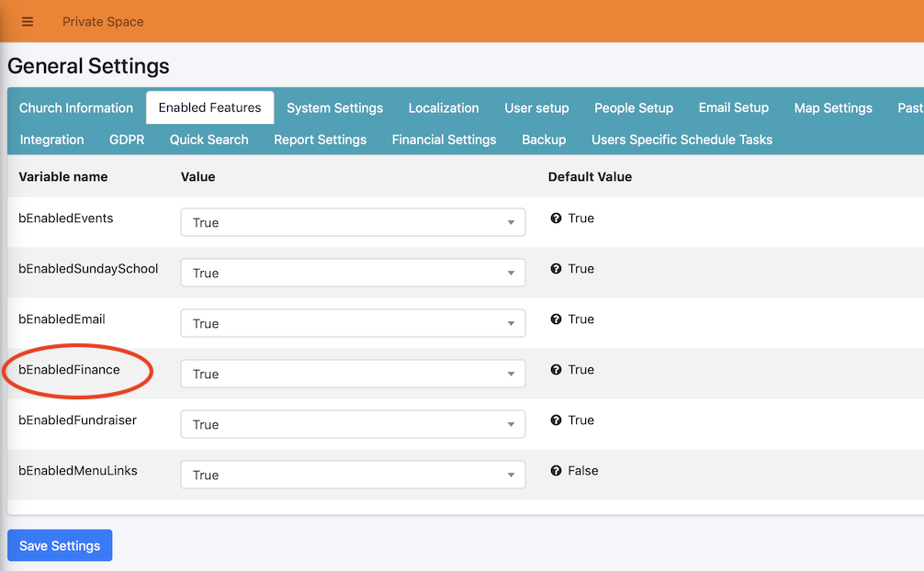This screenshot has height=571, width=924.
Task: Click the Save Settings button
Action: [60, 545]
